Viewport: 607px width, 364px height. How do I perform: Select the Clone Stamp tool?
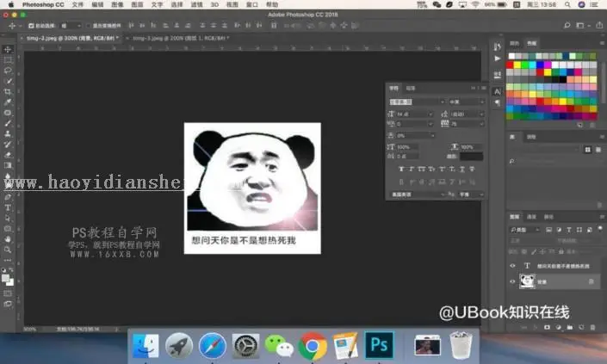[x=8, y=134]
